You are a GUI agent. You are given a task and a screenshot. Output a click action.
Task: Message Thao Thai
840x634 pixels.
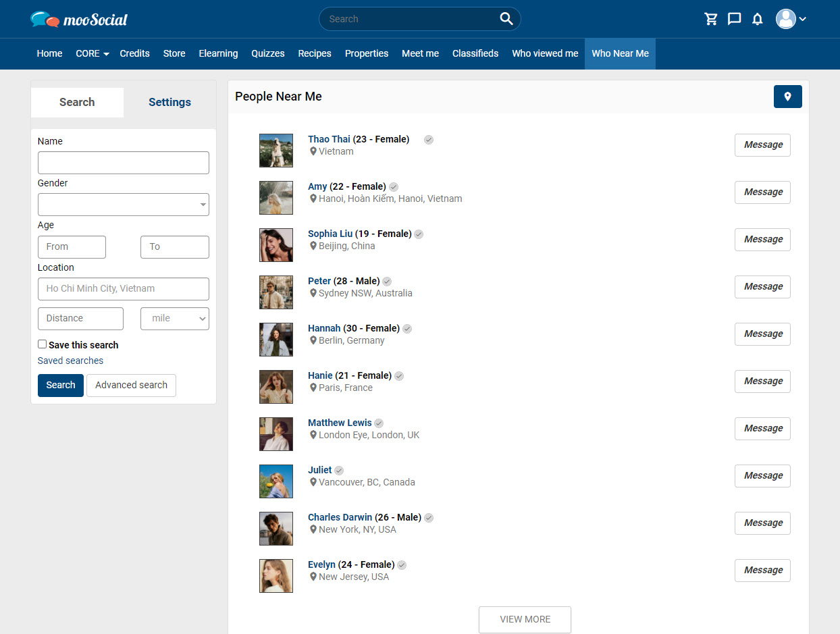pyautogui.click(x=762, y=145)
